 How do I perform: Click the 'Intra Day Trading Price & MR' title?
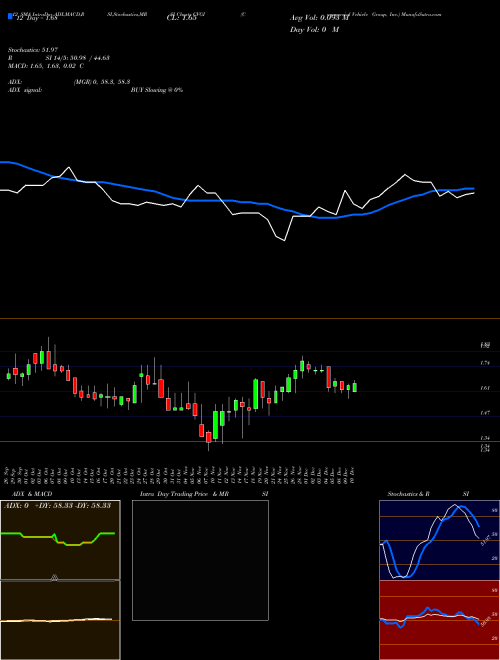(184, 494)
